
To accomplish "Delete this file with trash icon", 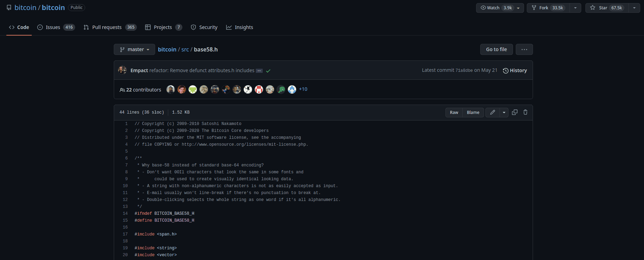I will pos(525,112).
